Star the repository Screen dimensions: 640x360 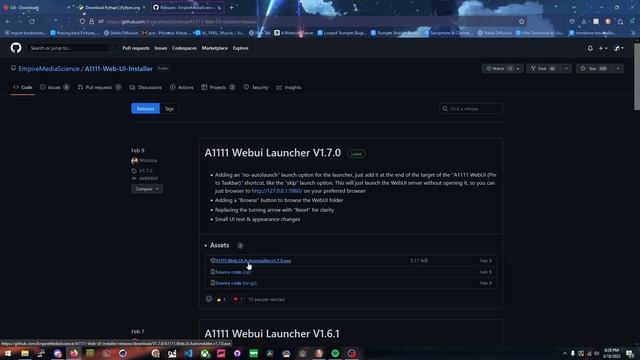594,69
